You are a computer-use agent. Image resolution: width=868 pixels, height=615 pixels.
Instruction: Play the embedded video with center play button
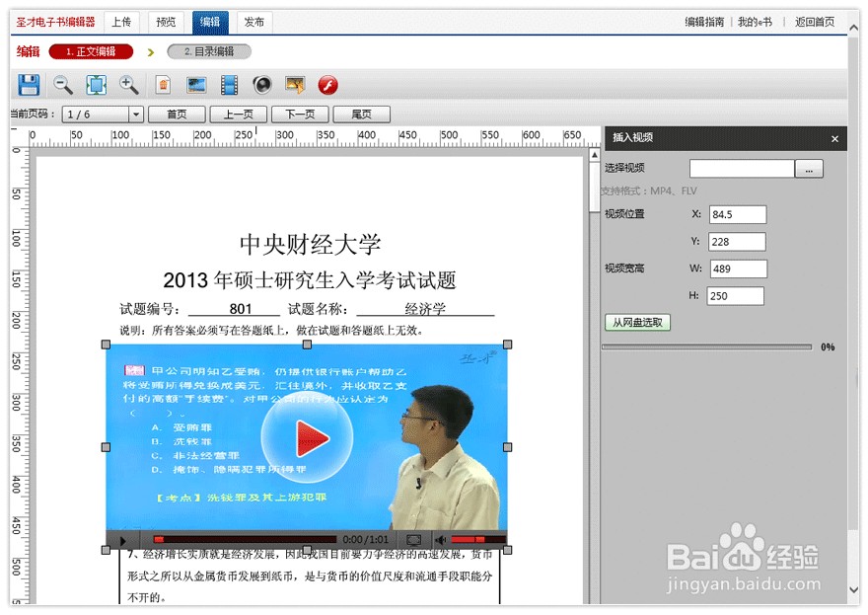[308, 438]
